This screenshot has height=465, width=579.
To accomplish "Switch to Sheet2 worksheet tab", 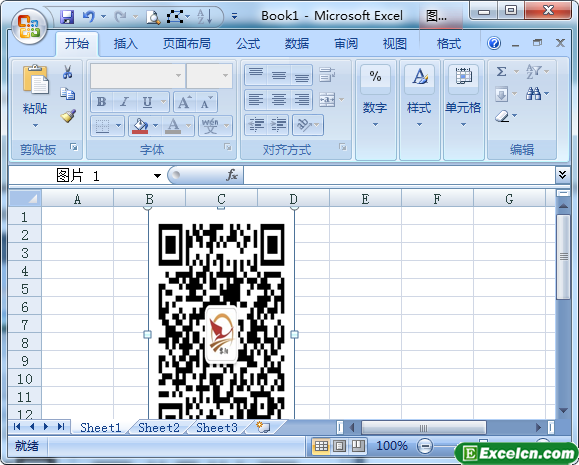I will tap(159, 428).
